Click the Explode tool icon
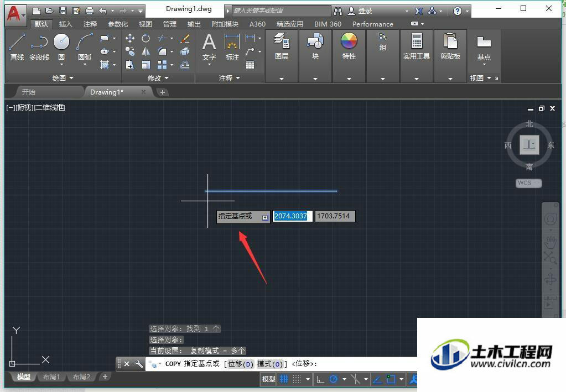Screen dimensions: 566x392 (185, 51)
